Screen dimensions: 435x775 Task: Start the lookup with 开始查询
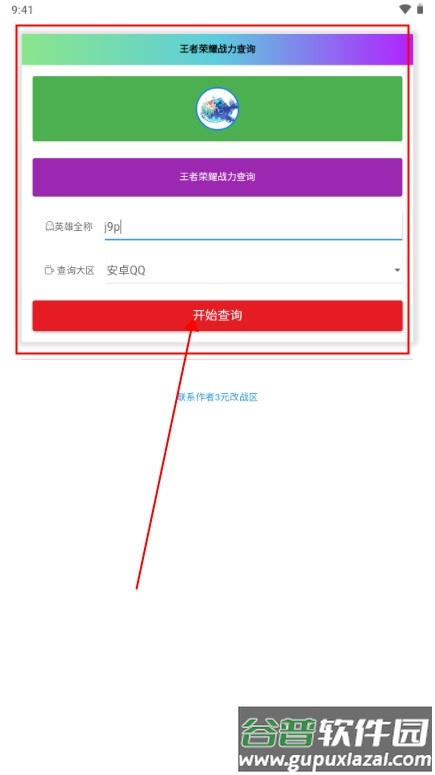tap(218, 315)
